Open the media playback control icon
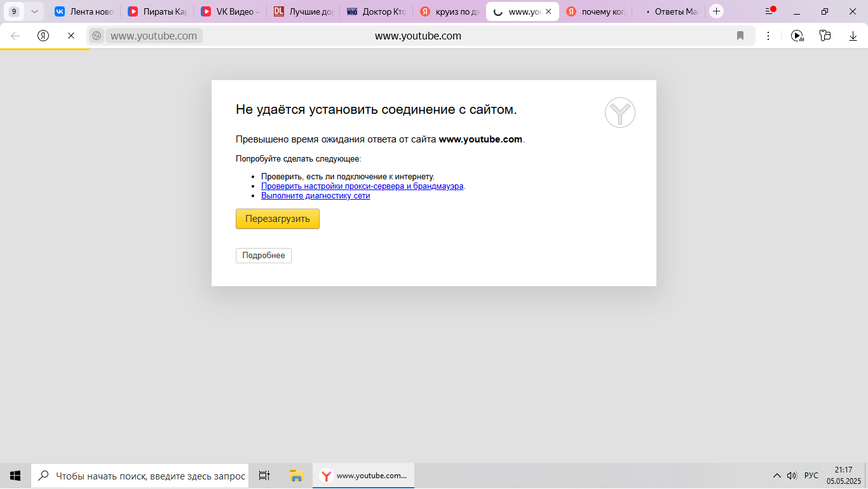 tap(797, 36)
